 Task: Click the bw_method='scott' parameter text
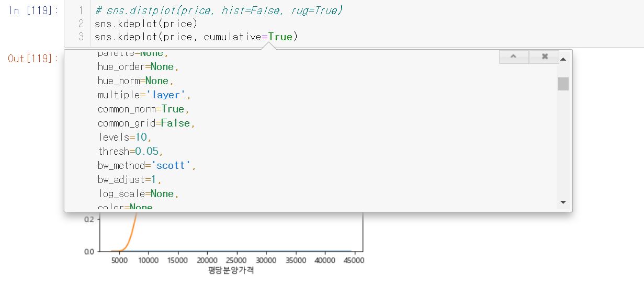tap(146, 166)
